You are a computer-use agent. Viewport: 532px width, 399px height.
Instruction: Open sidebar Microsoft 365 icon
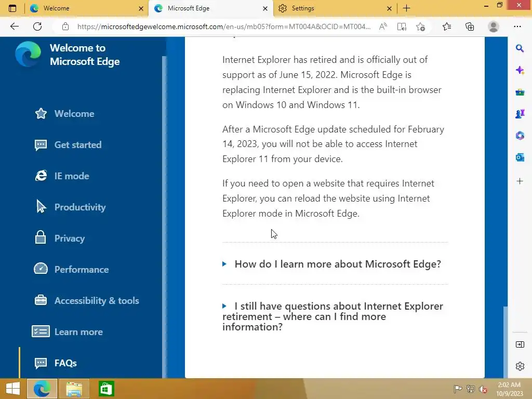[x=520, y=136]
